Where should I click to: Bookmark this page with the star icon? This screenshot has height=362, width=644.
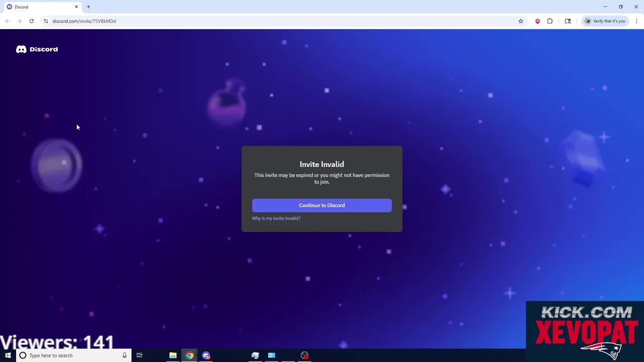pyautogui.click(x=521, y=21)
